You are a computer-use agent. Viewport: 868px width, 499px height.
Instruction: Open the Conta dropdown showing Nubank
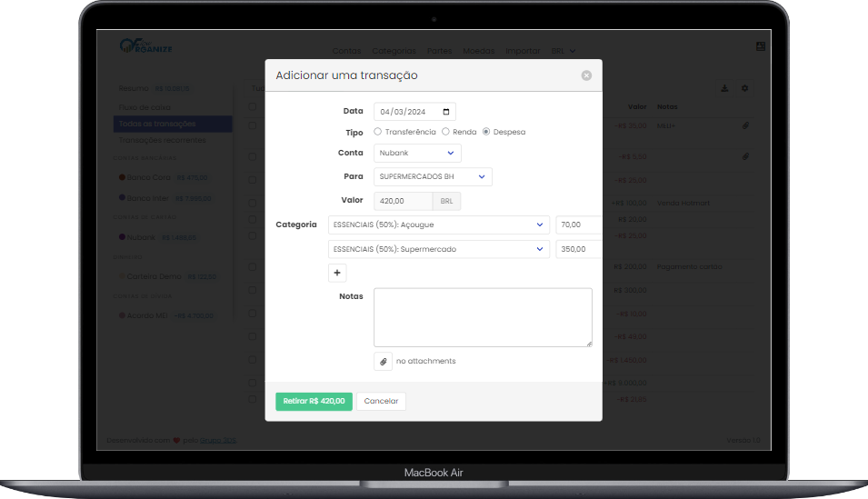point(417,153)
